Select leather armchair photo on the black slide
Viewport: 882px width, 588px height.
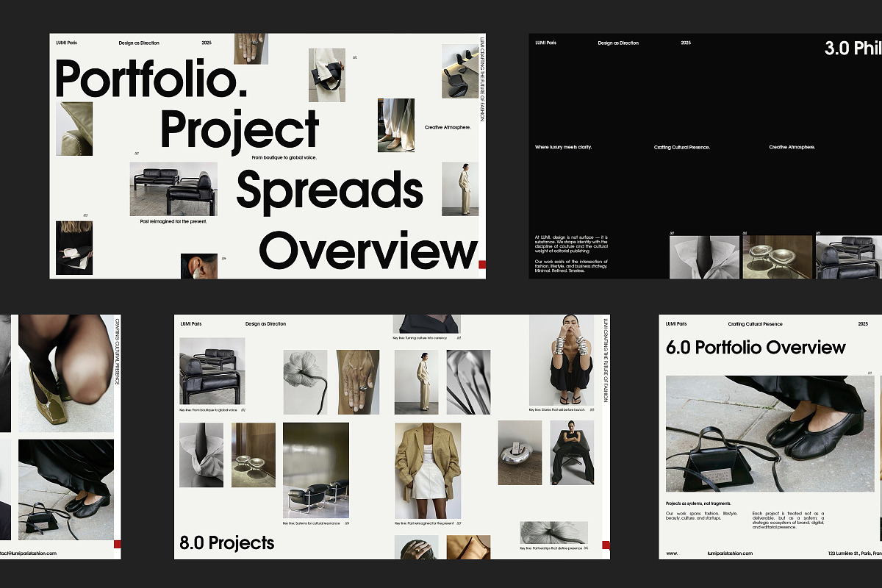click(x=849, y=257)
